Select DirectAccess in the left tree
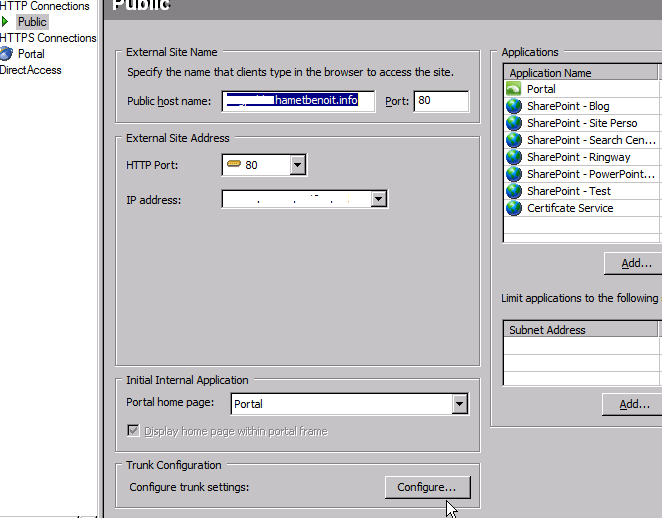Viewport: 662px width, 518px height. 31,70
